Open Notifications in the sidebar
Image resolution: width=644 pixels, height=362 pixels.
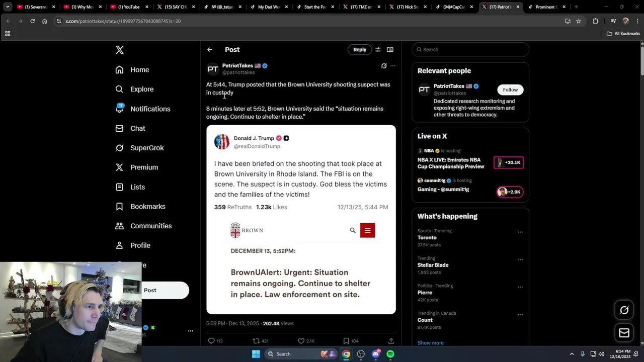pyautogui.click(x=143, y=109)
